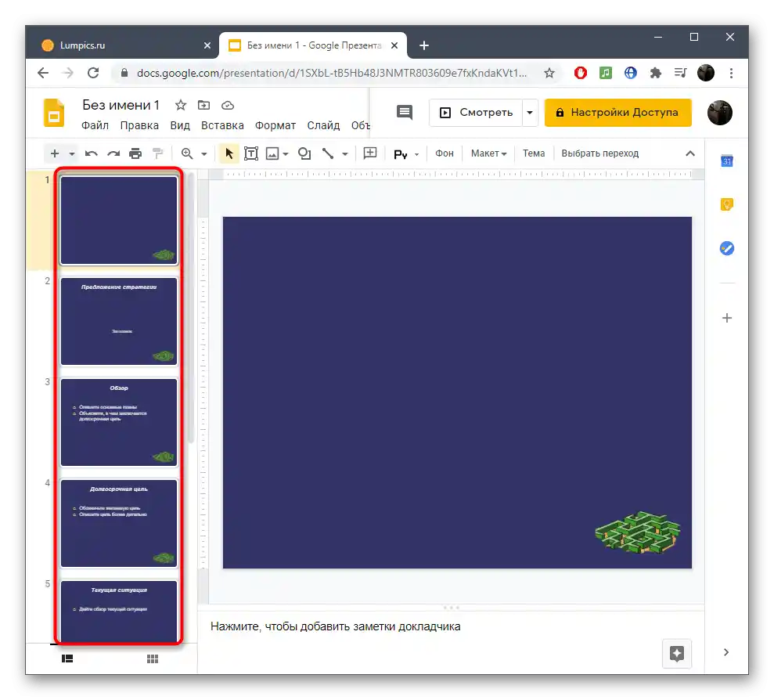Open the Google Tasks side panel icon
Screen dimensions: 774x700
[x=726, y=248]
